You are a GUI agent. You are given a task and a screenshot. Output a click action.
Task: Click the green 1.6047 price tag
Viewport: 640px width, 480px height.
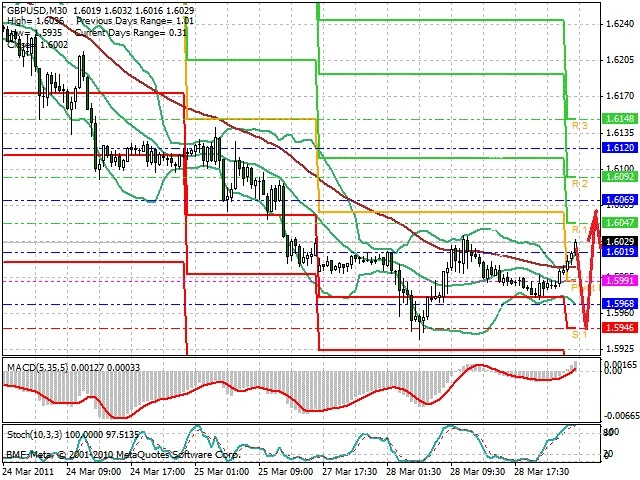click(x=620, y=222)
